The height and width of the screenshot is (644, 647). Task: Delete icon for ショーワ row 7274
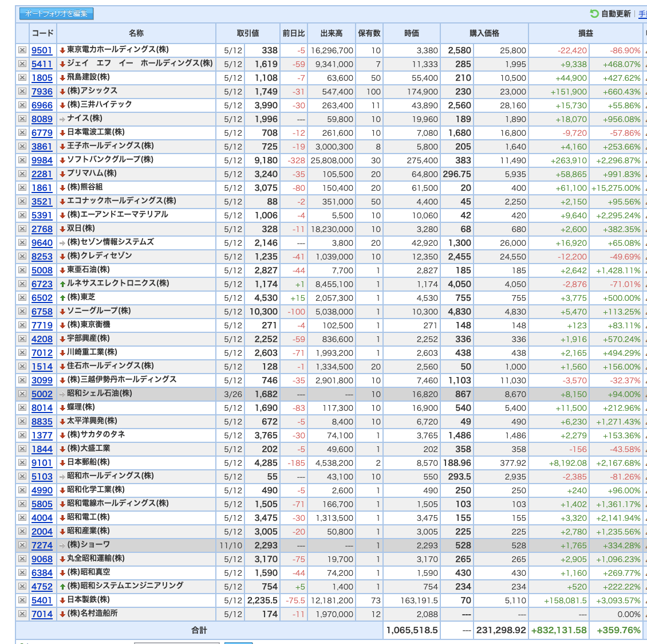[22, 545]
